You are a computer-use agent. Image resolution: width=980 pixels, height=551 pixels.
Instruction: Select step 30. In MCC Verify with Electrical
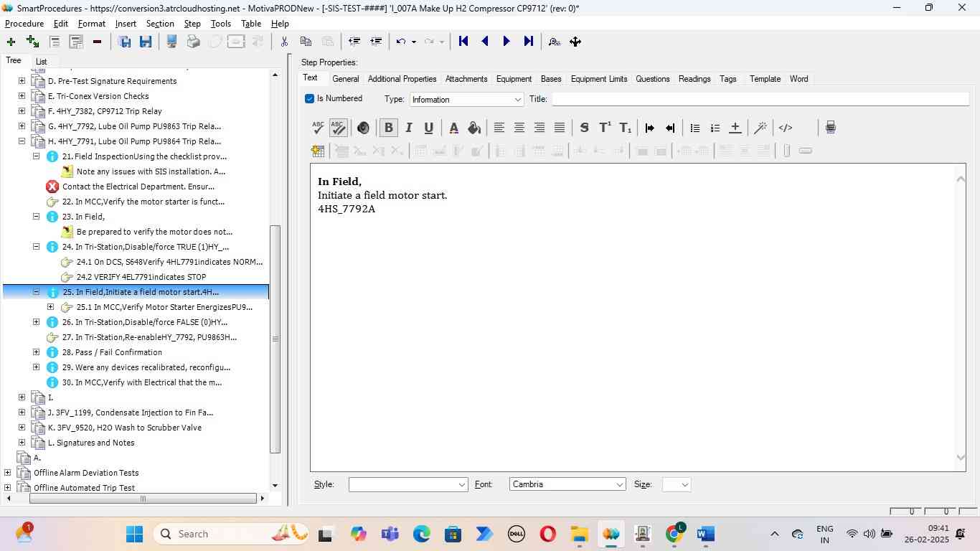click(142, 382)
